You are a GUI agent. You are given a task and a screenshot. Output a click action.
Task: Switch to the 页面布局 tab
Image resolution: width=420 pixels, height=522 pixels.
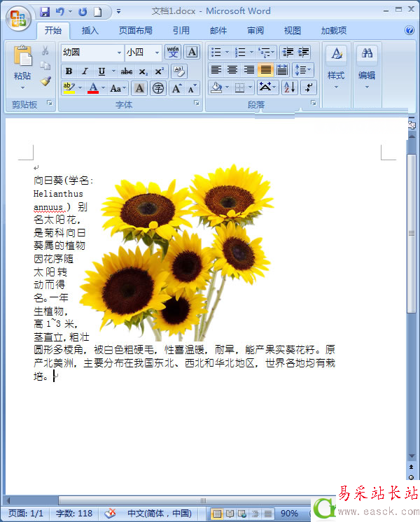136,31
